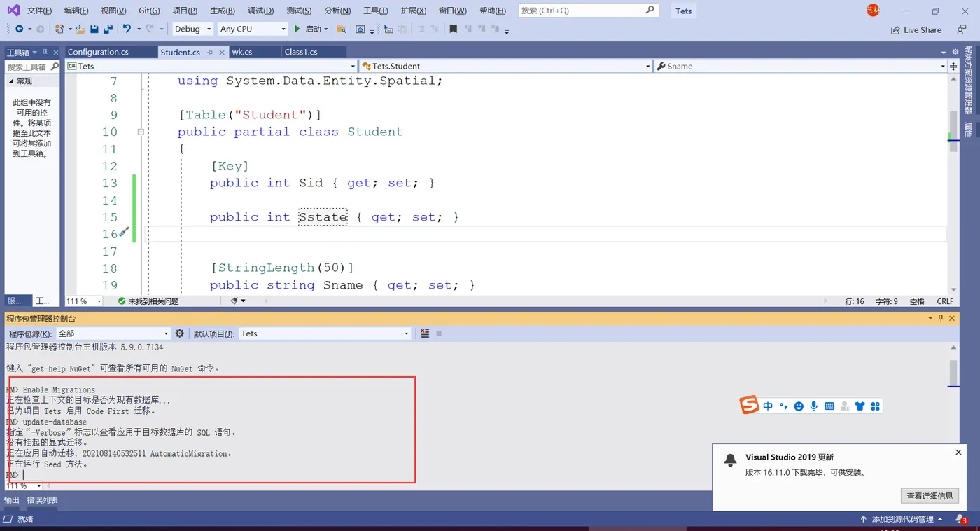
Task: Click the save all files icon
Action: [x=108, y=29]
